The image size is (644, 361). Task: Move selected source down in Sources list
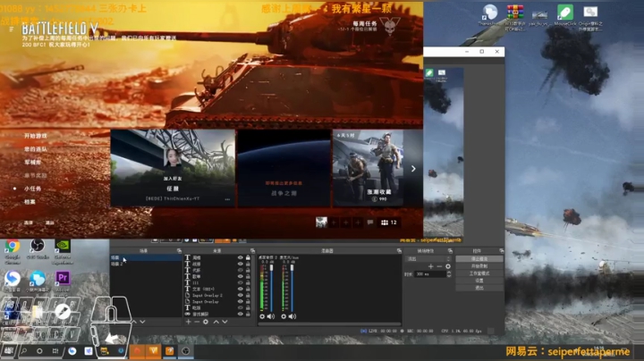[225, 322]
